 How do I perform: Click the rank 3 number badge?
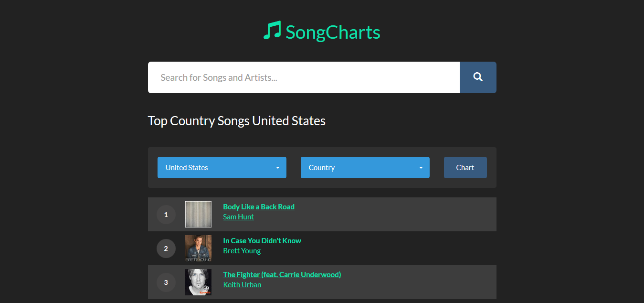pos(166,282)
